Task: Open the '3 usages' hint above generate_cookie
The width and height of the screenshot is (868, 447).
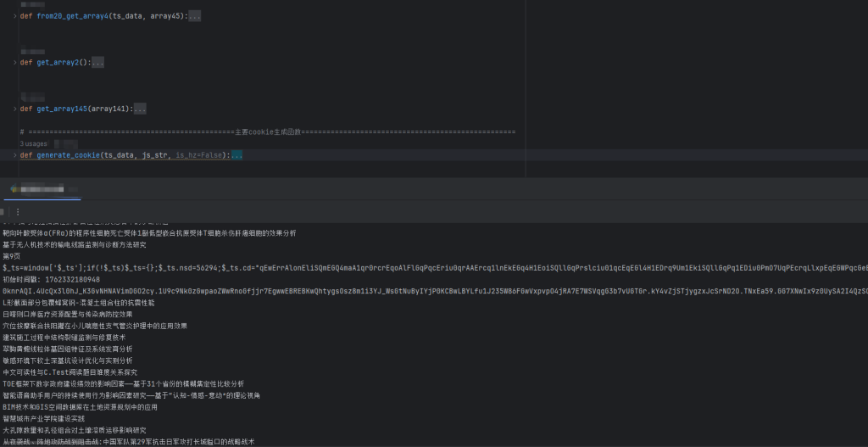Action: click(34, 144)
